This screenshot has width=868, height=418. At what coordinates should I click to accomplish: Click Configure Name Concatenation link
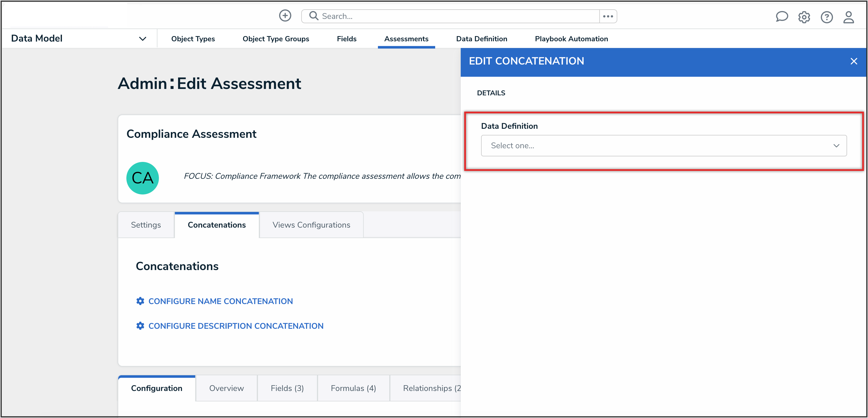pyautogui.click(x=220, y=301)
